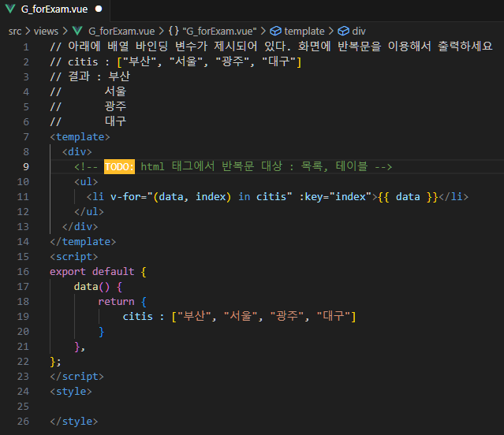The image size is (504, 435).
Task: Click the unsaved dot on G_forExam.vue tab
Action: pyautogui.click(x=99, y=9)
